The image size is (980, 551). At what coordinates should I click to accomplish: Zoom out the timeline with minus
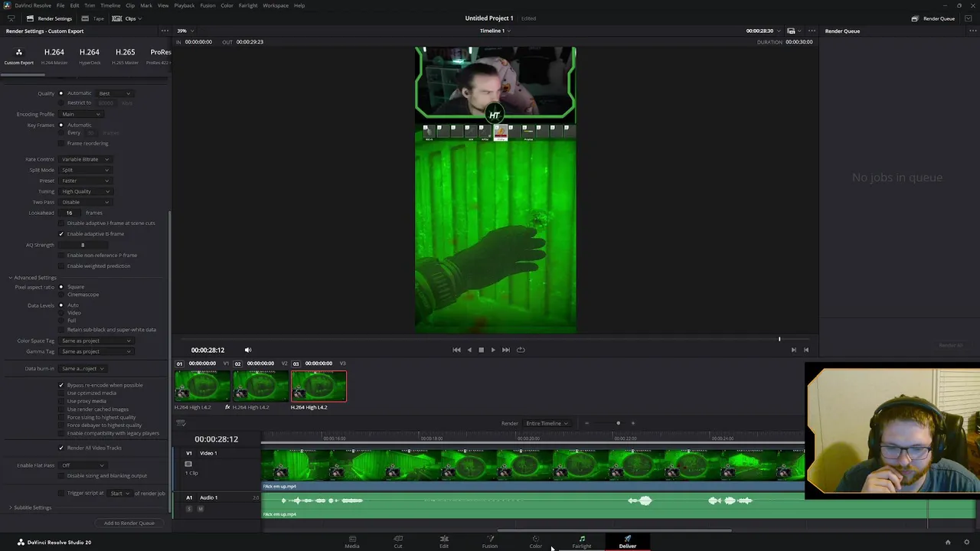[x=586, y=423]
